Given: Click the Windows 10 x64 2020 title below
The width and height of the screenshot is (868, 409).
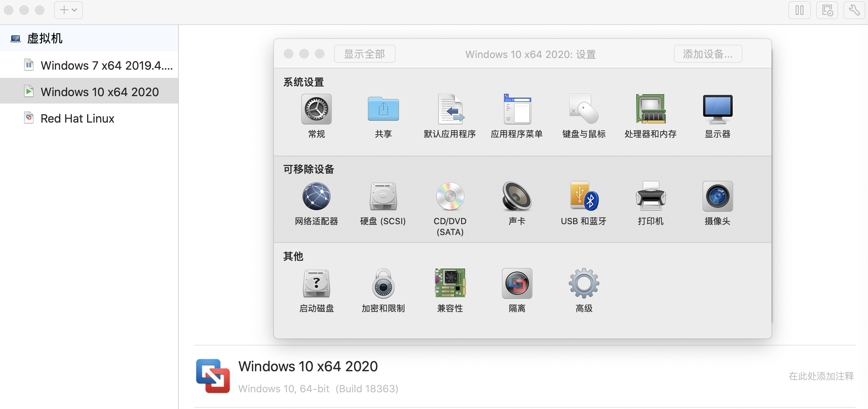Looking at the screenshot, I should (x=308, y=366).
